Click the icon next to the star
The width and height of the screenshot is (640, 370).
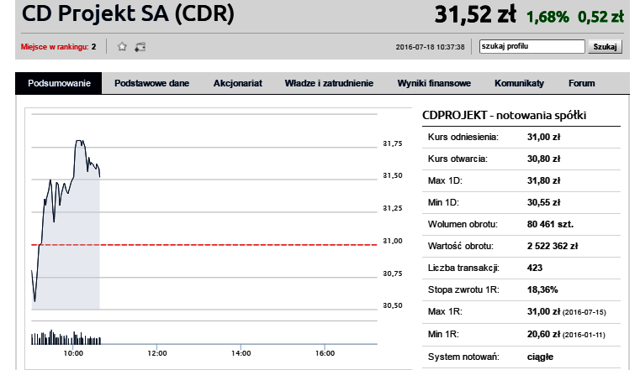[x=140, y=47]
